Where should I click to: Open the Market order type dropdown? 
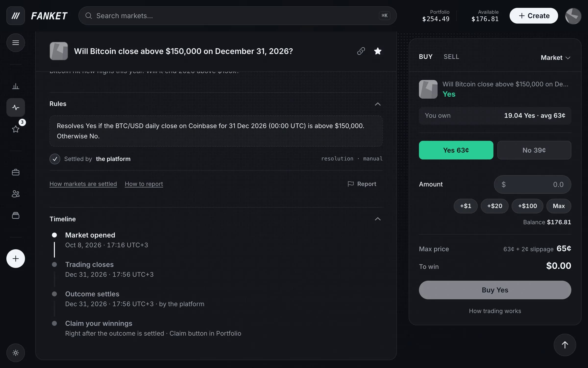(555, 58)
